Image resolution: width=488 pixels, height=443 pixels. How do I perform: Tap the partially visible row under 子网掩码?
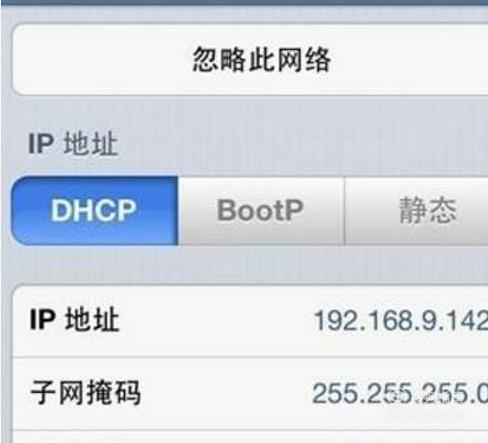coord(250,437)
